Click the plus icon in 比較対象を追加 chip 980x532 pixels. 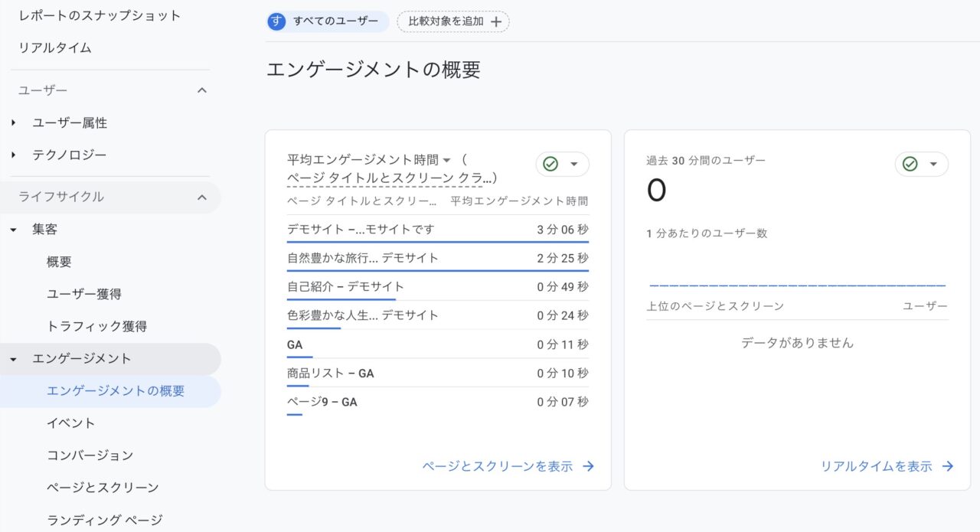(498, 21)
